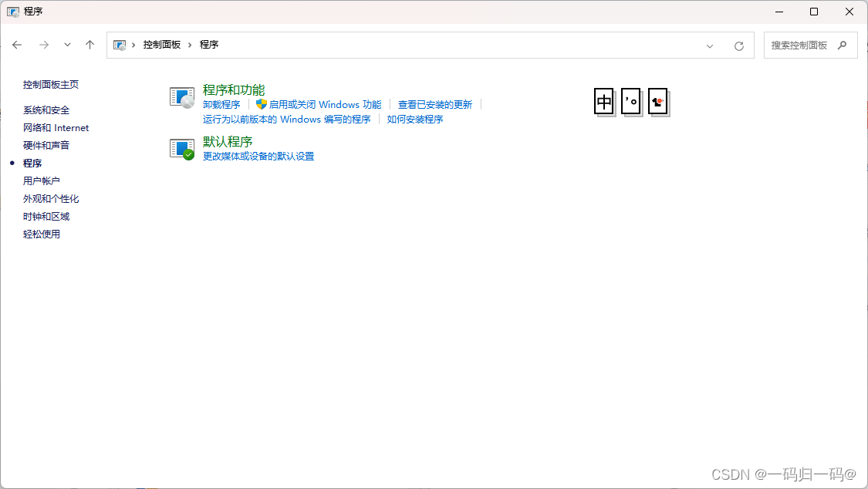
Task: Open the 程序和功能 heading
Action: (x=234, y=89)
